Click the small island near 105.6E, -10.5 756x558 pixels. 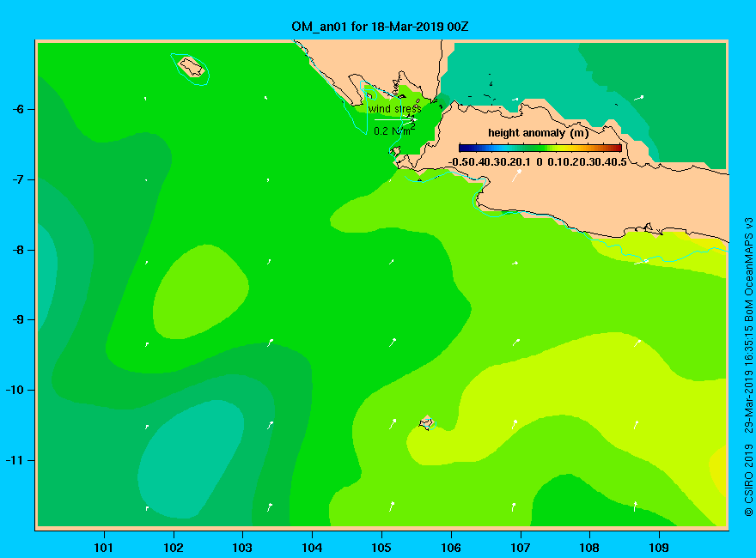[427, 423]
